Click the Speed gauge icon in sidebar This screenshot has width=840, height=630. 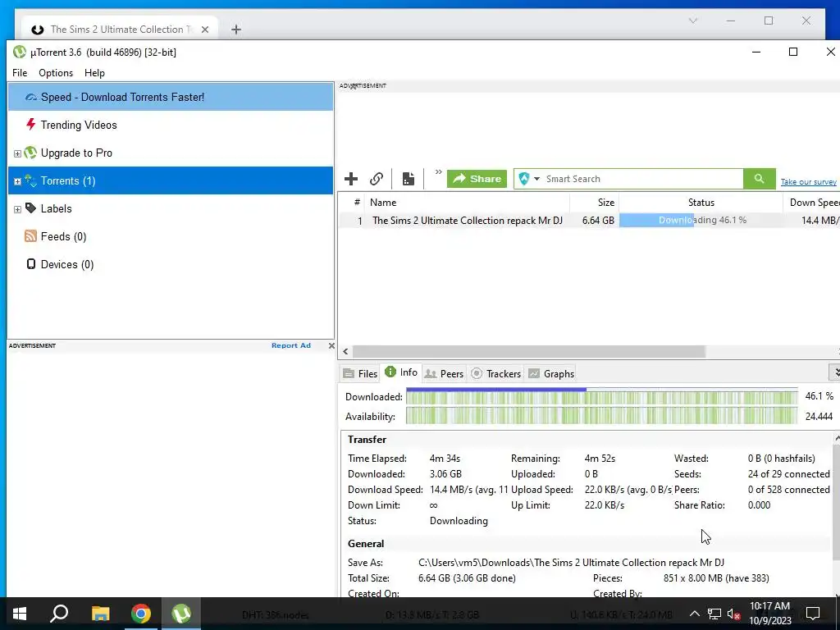pos(31,97)
